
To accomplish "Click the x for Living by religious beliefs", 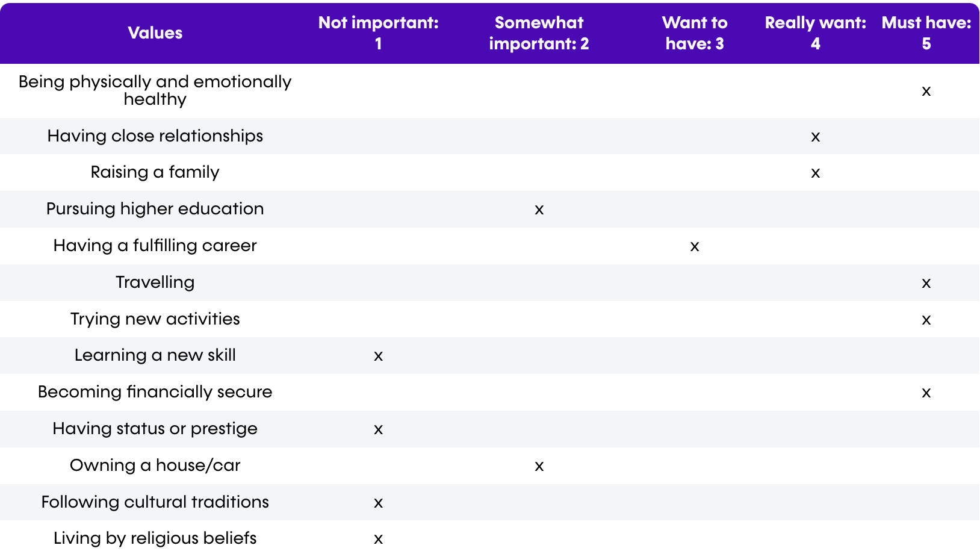I will pos(378,540).
